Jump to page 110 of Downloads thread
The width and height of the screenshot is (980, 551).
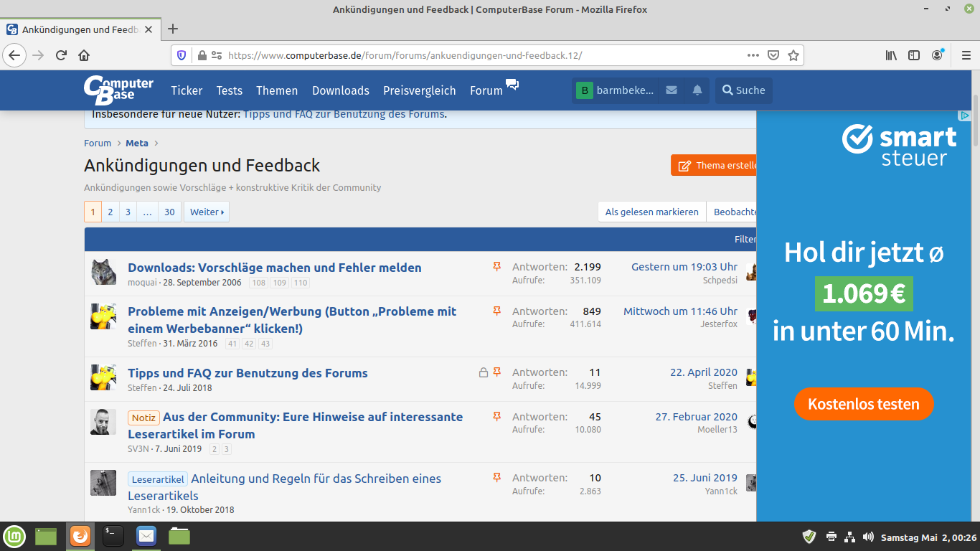301,283
